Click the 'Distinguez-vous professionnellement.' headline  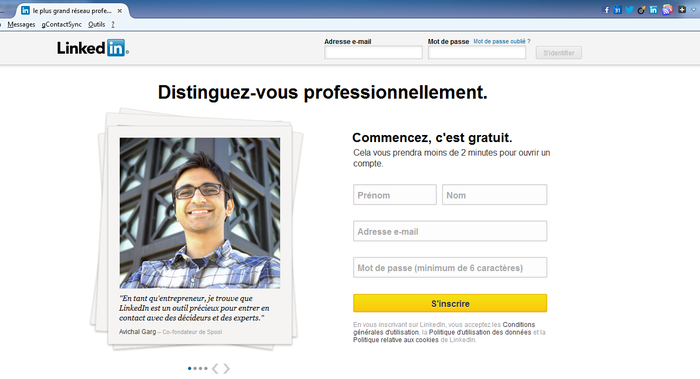coord(322,92)
